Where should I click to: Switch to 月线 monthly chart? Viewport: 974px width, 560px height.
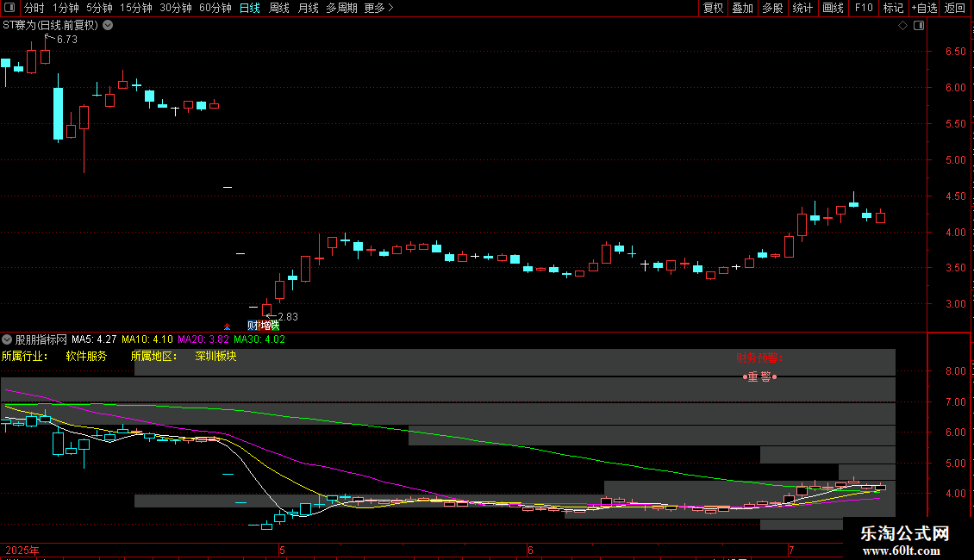[x=308, y=8]
